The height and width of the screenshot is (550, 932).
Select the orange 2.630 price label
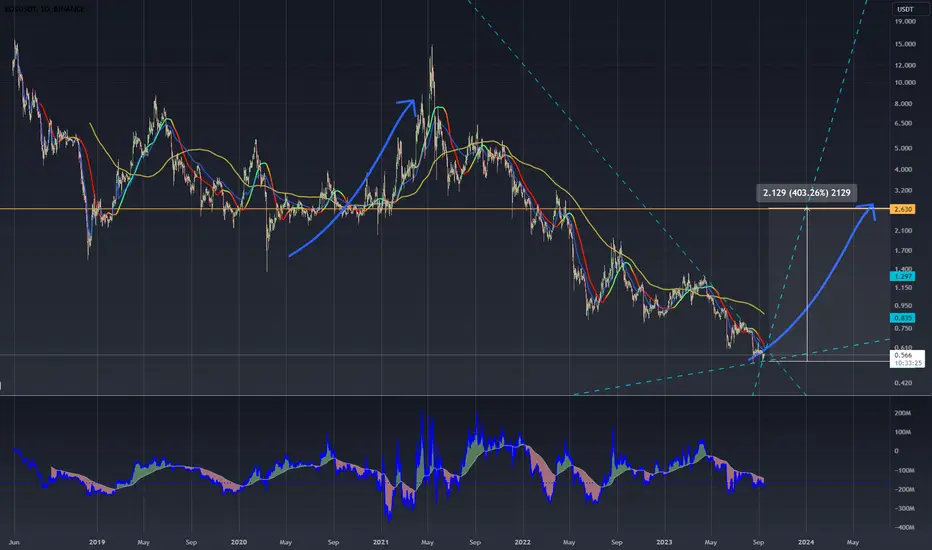[903, 209]
